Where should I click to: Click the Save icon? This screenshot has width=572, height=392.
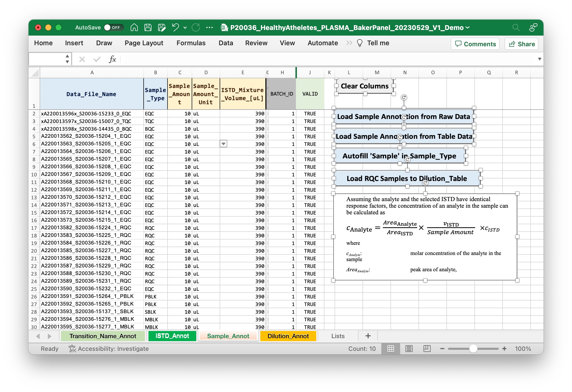148,27
